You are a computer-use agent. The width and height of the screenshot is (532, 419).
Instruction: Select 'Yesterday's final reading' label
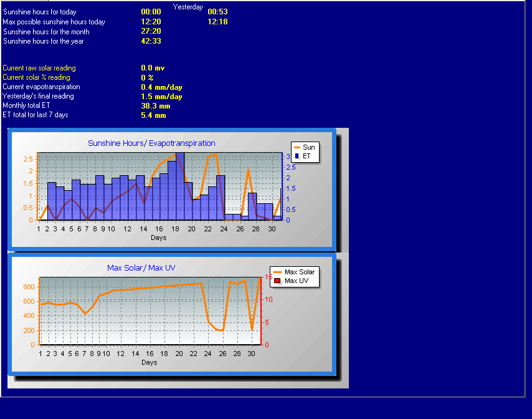click(x=38, y=96)
